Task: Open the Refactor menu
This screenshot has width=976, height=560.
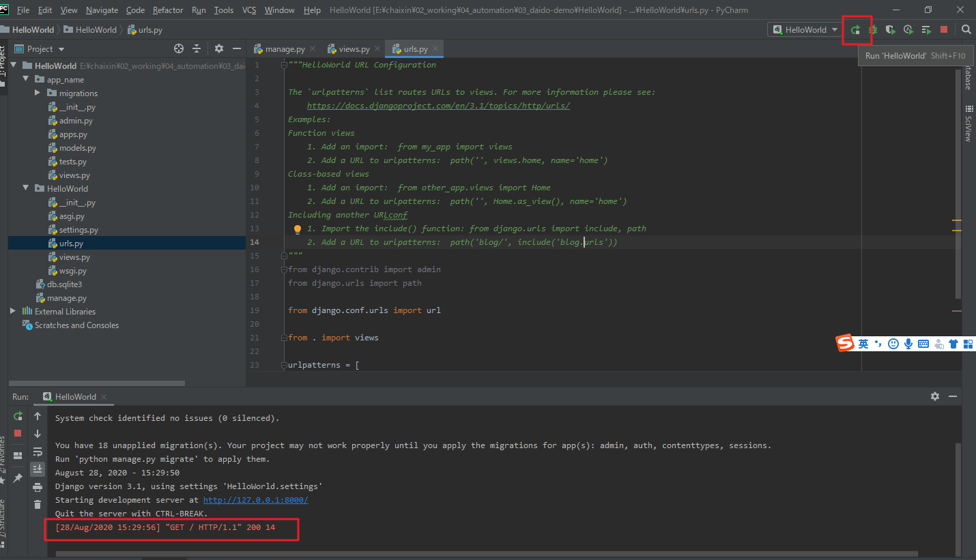Action: (x=168, y=10)
